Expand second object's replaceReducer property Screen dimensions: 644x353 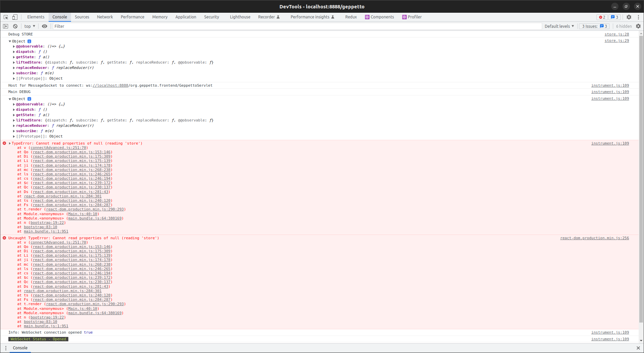[14, 126]
